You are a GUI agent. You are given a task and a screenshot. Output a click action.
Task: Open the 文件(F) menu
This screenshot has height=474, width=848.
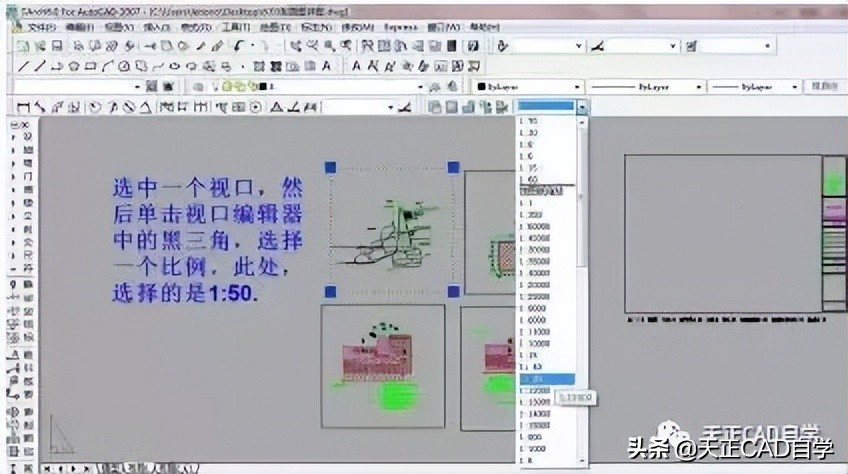tap(41, 28)
